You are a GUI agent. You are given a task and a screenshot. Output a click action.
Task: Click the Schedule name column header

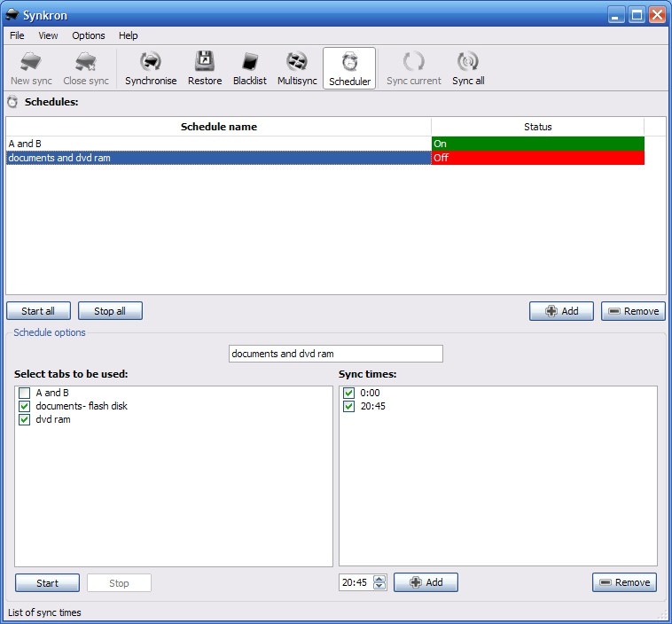(219, 127)
